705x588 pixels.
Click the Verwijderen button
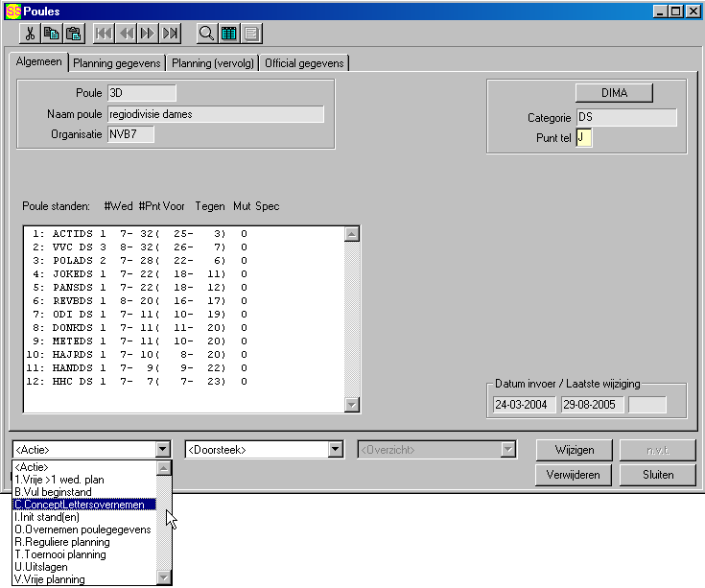pyautogui.click(x=574, y=475)
